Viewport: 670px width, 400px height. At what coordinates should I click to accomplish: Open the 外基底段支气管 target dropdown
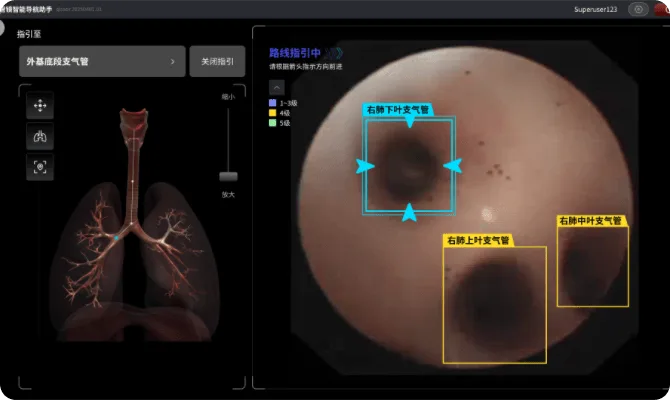click(x=102, y=62)
